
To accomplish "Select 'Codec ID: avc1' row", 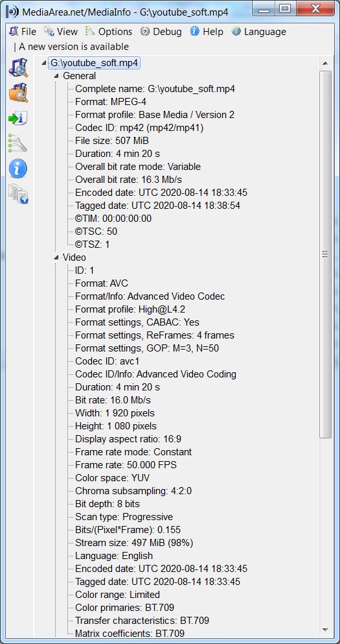I will coord(108,361).
